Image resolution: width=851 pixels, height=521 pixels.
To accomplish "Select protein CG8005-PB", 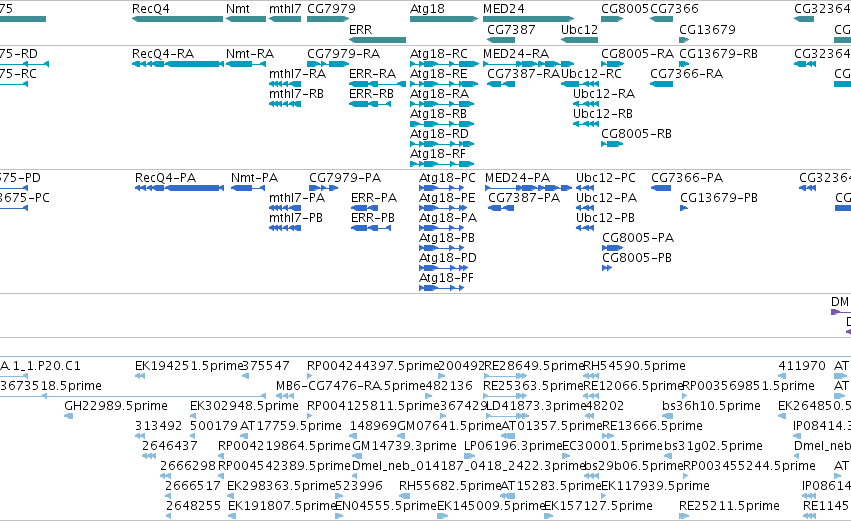I will pos(607,268).
